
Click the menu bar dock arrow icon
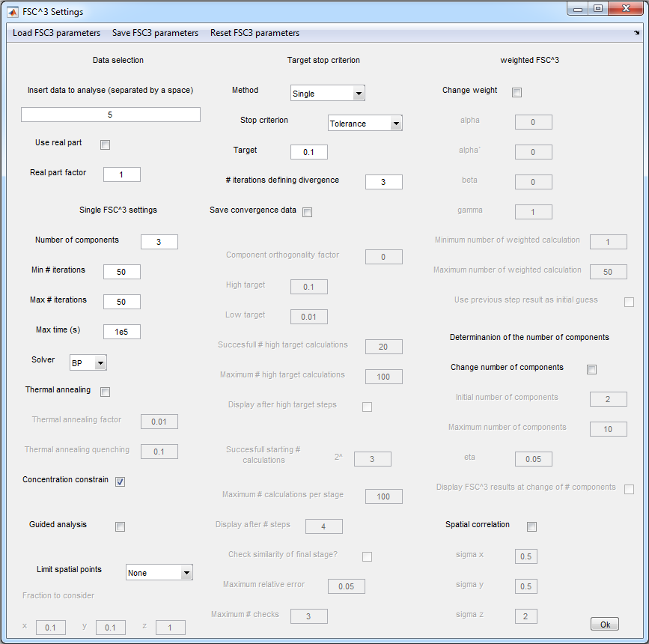click(636, 33)
